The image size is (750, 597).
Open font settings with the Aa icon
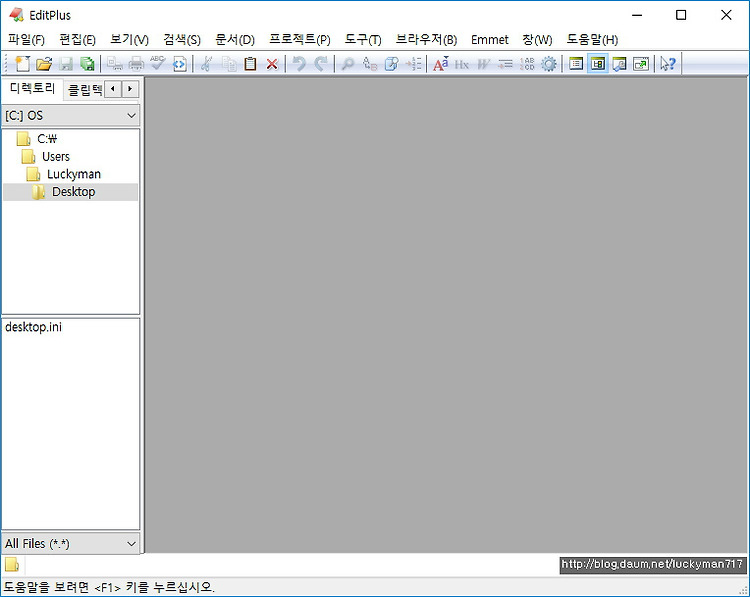441,64
